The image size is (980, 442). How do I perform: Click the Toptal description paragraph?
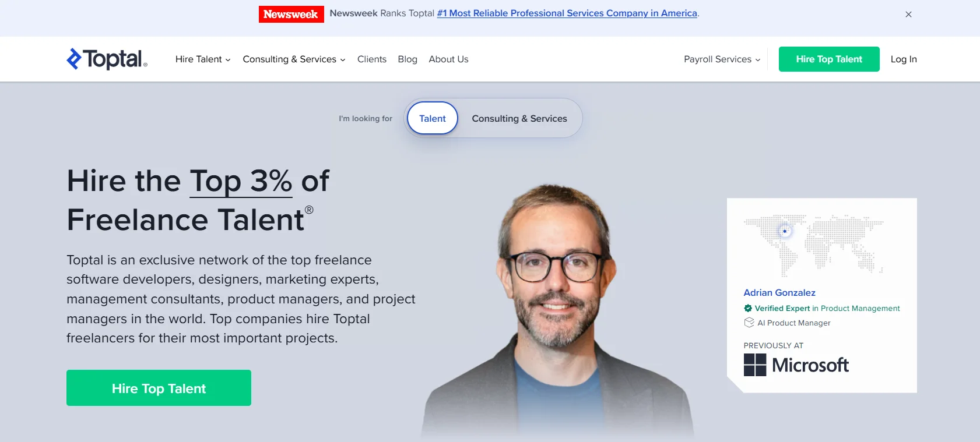tap(241, 299)
